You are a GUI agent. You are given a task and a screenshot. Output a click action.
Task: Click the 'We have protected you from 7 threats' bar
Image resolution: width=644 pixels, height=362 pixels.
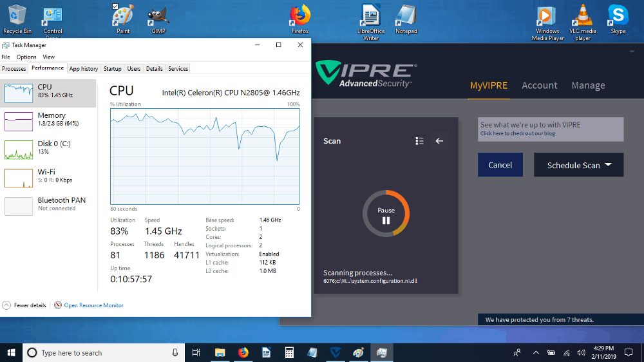[561, 319]
